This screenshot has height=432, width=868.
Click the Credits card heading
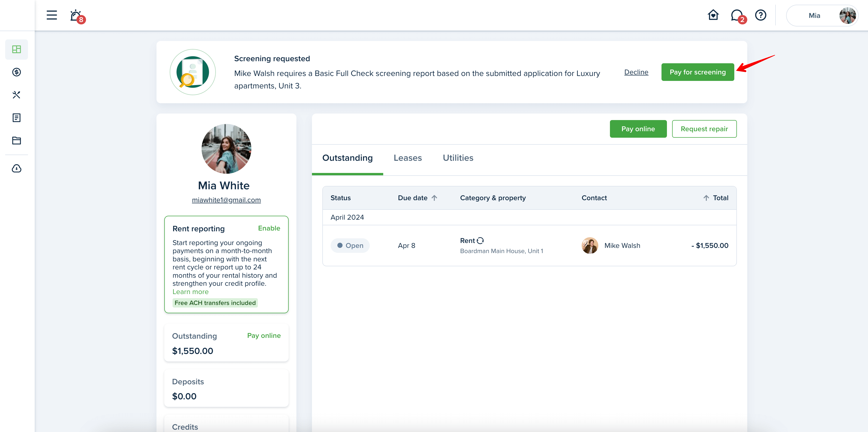[x=185, y=427]
